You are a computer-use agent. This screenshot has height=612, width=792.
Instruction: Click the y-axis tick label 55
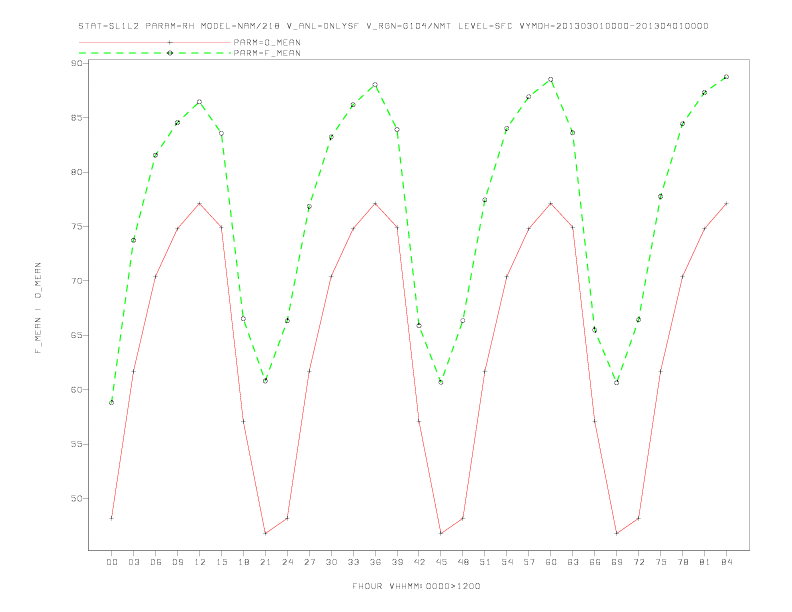point(76,444)
